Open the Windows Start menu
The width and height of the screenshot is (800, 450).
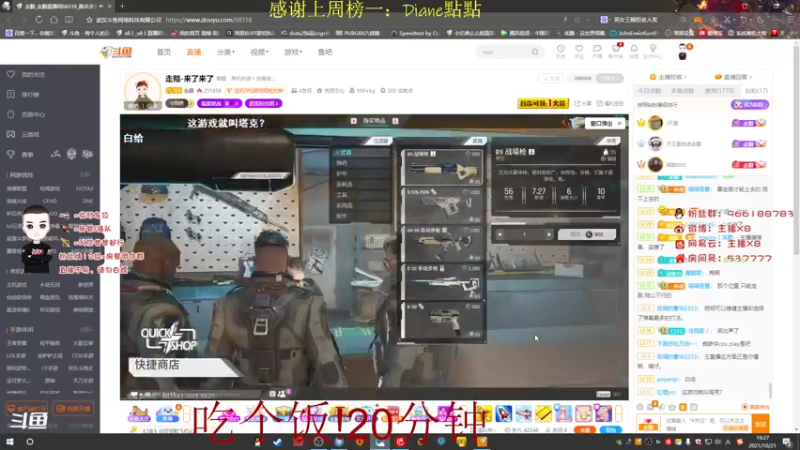(x=10, y=442)
